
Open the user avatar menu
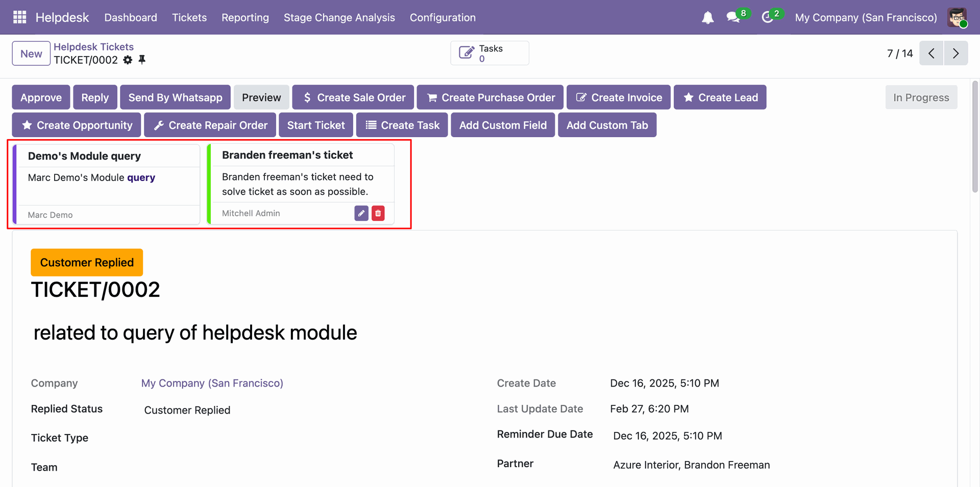[957, 17]
